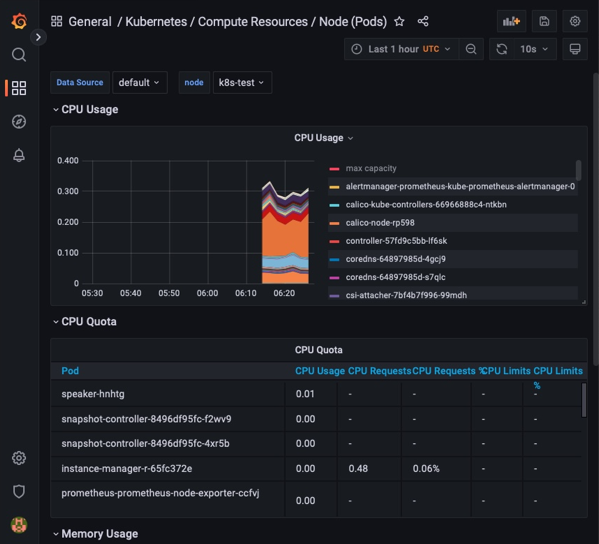
Task: Save the dashboard with disk icon
Action: pos(544,21)
